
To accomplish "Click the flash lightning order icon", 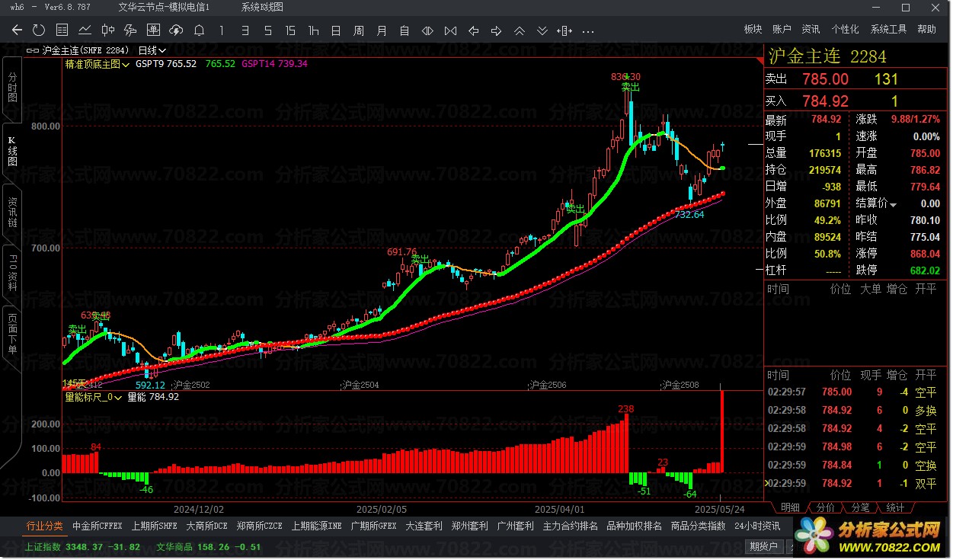I will coord(130,30).
